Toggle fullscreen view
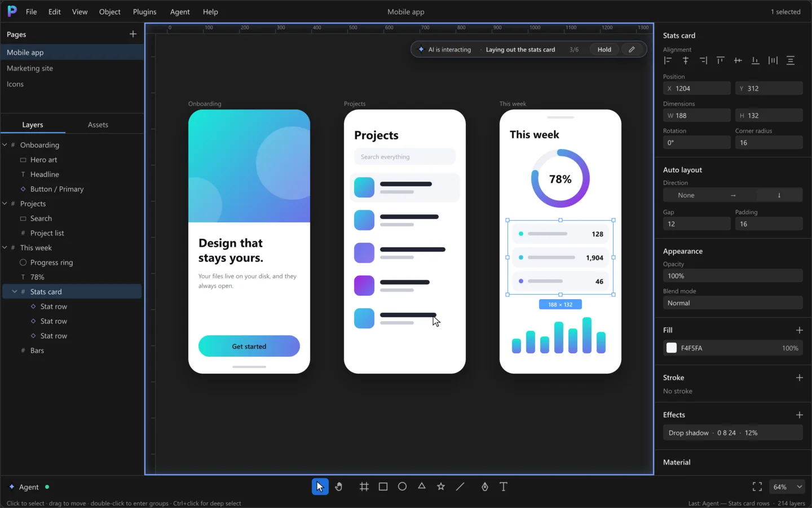 [757, 487]
